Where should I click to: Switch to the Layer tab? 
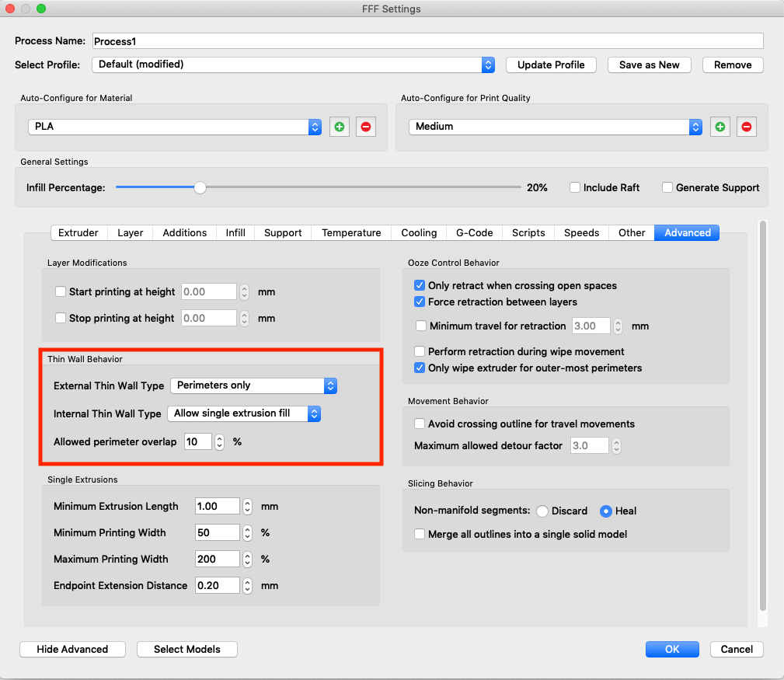click(x=131, y=233)
